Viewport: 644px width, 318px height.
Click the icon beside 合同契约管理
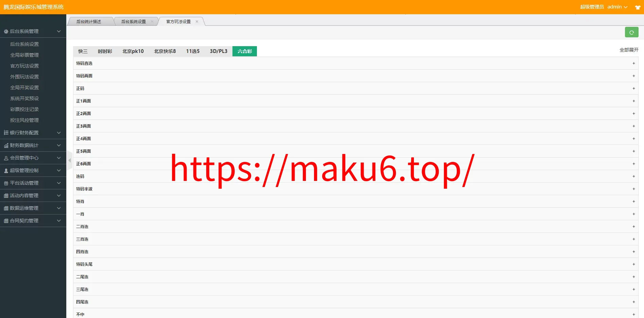[x=6, y=221]
